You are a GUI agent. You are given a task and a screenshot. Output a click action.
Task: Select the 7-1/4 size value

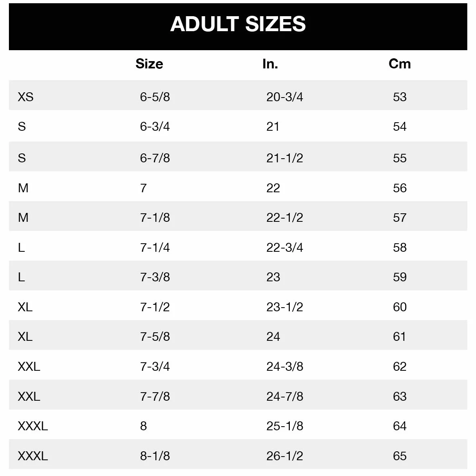(155, 247)
